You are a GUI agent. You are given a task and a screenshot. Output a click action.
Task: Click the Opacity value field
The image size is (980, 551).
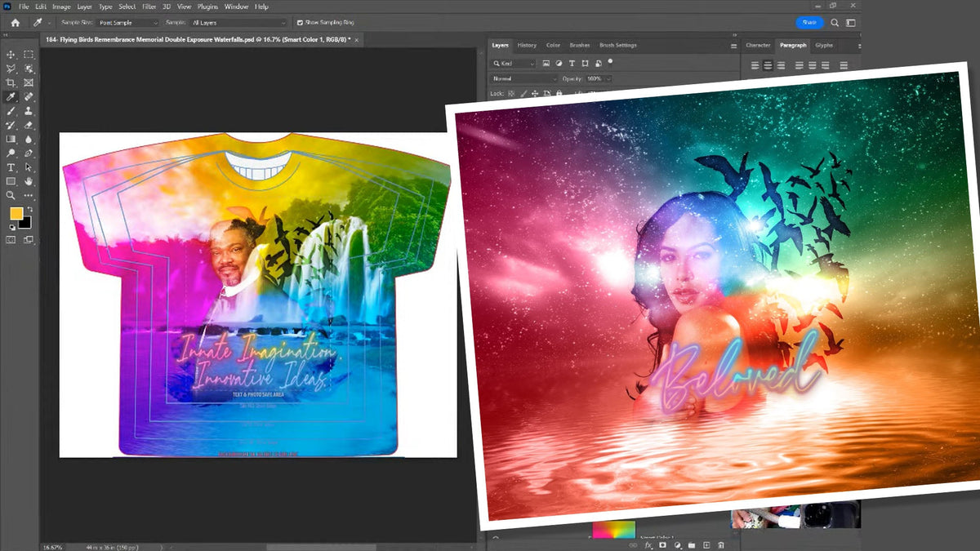(x=595, y=78)
